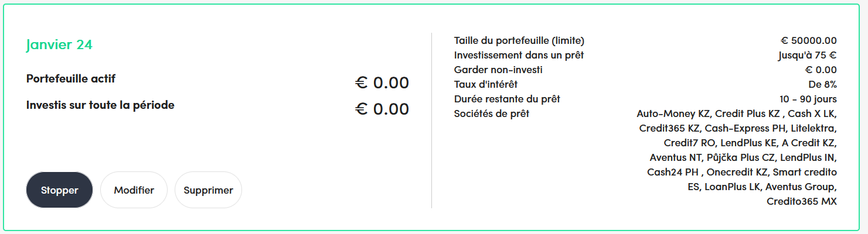868x234 pixels.
Task: Select the 10 - 90 jours value
Action: point(808,99)
